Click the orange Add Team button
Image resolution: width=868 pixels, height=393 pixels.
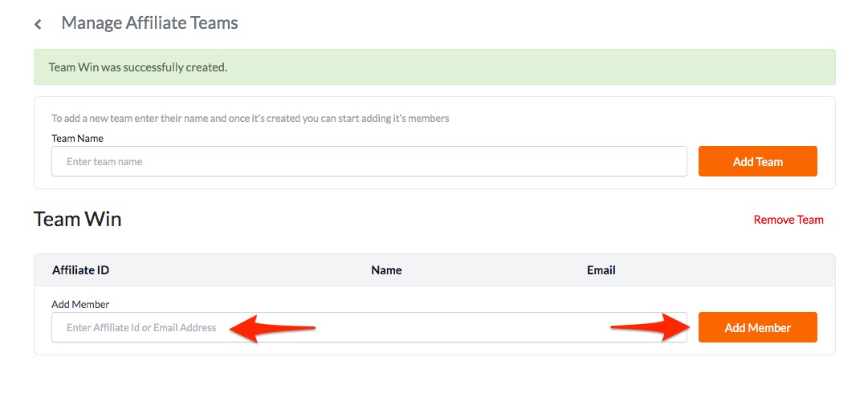757,161
